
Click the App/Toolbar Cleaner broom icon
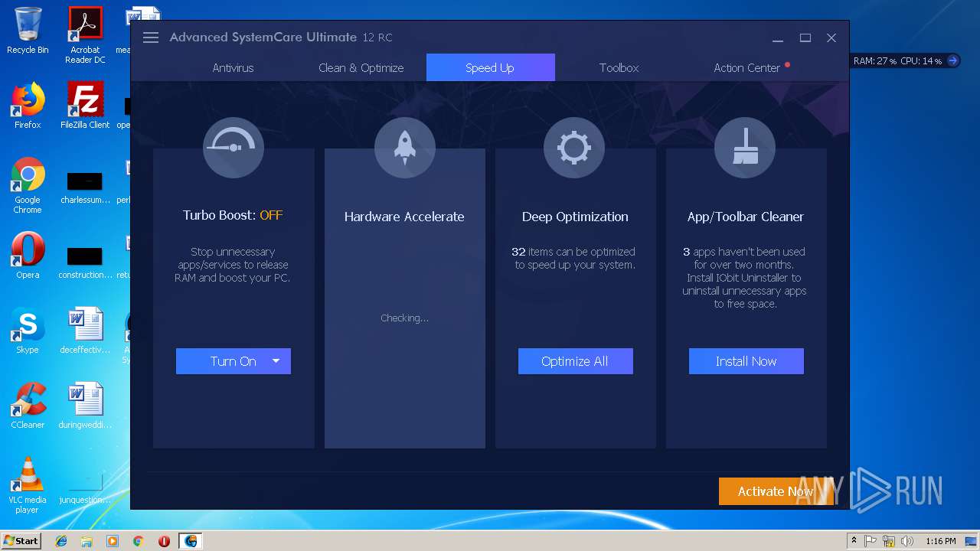(x=745, y=148)
